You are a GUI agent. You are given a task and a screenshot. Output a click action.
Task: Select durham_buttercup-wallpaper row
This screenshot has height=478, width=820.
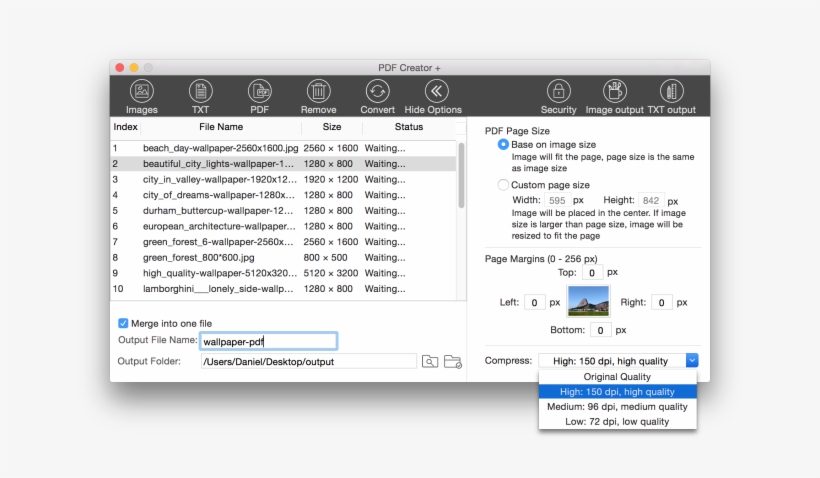click(283, 211)
